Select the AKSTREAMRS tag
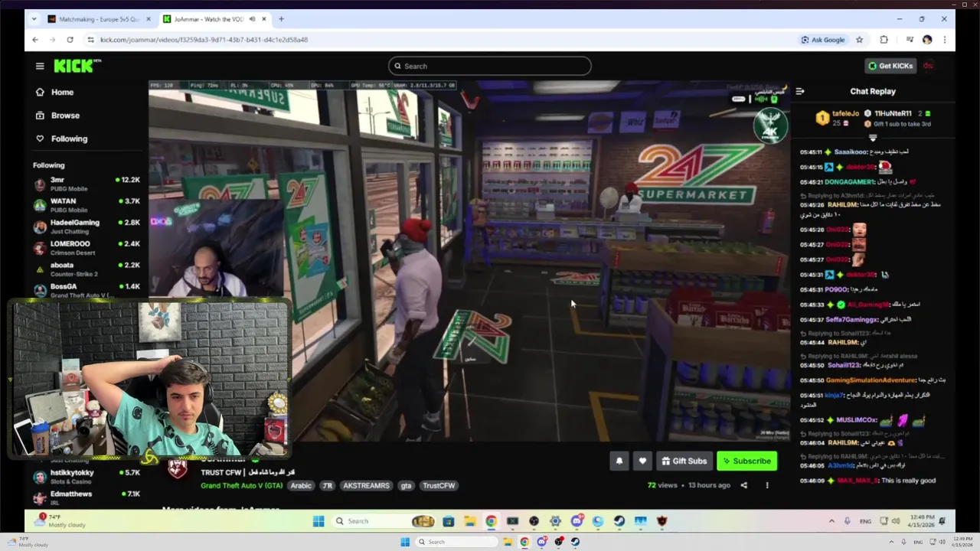 366,485
